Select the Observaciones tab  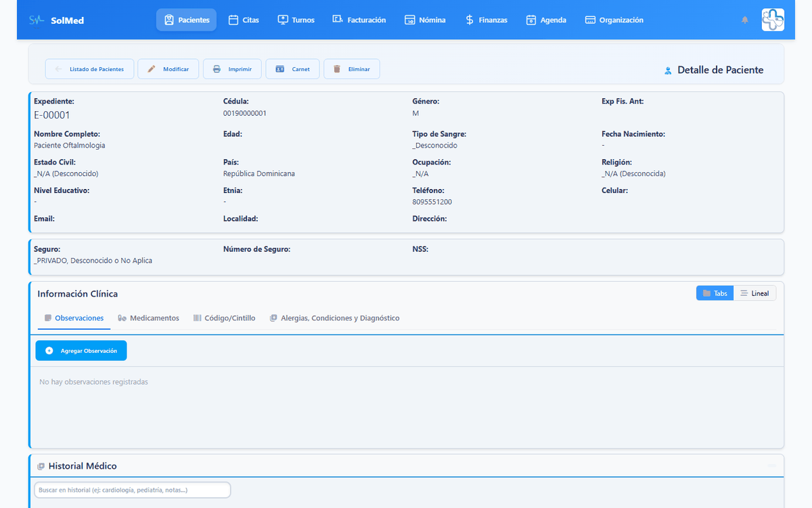point(74,318)
